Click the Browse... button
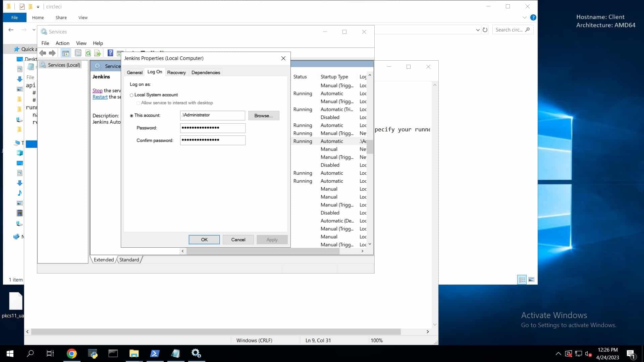Image resolution: width=644 pixels, height=362 pixels. click(x=263, y=116)
